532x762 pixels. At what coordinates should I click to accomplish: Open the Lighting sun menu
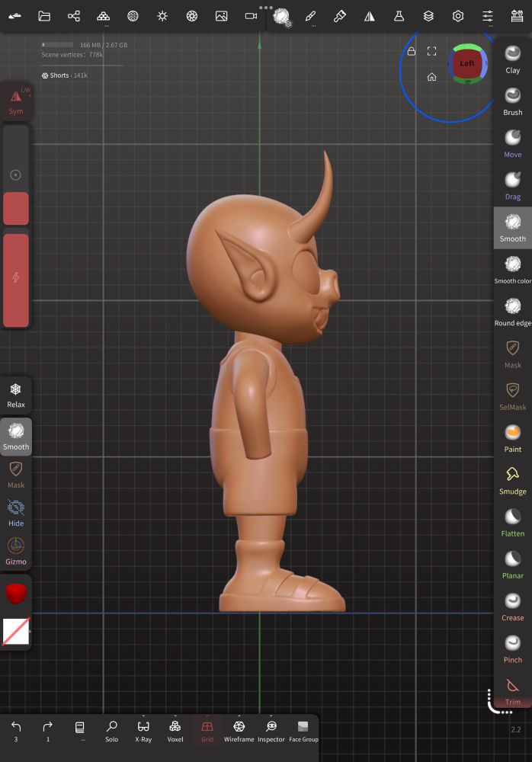point(162,16)
